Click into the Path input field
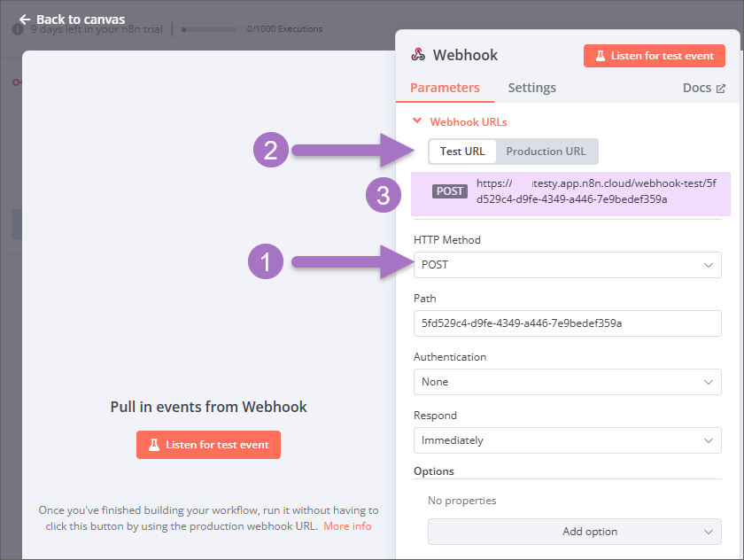Image resolution: width=744 pixels, height=560 pixels. [x=567, y=323]
